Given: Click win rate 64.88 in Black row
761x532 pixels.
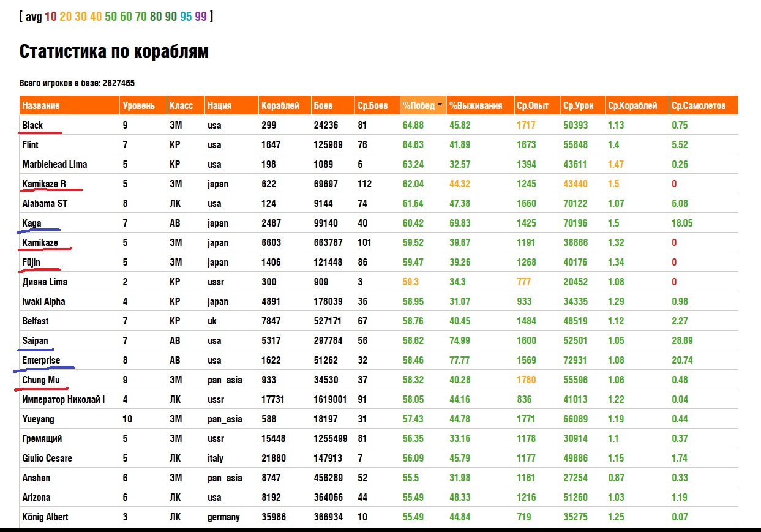Looking at the screenshot, I should click(413, 125).
